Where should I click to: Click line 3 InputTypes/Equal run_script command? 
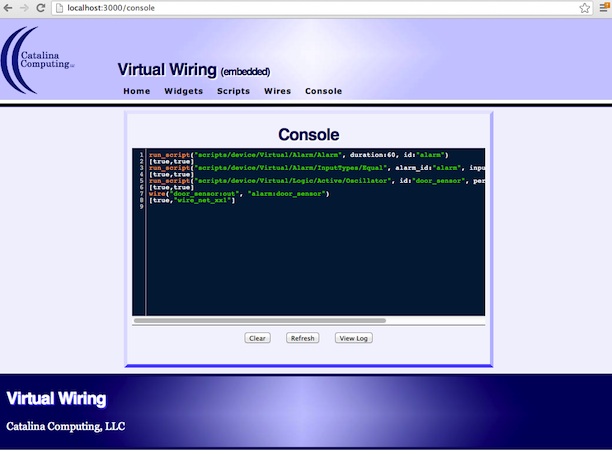tap(317, 168)
